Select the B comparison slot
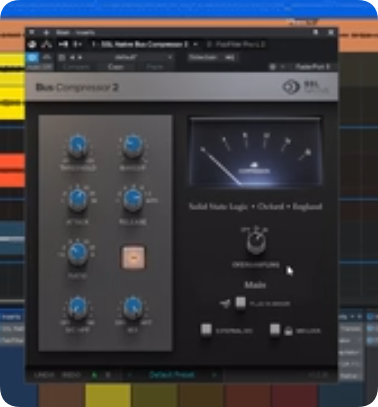This screenshot has width=378, height=407. pyautogui.click(x=108, y=375)
